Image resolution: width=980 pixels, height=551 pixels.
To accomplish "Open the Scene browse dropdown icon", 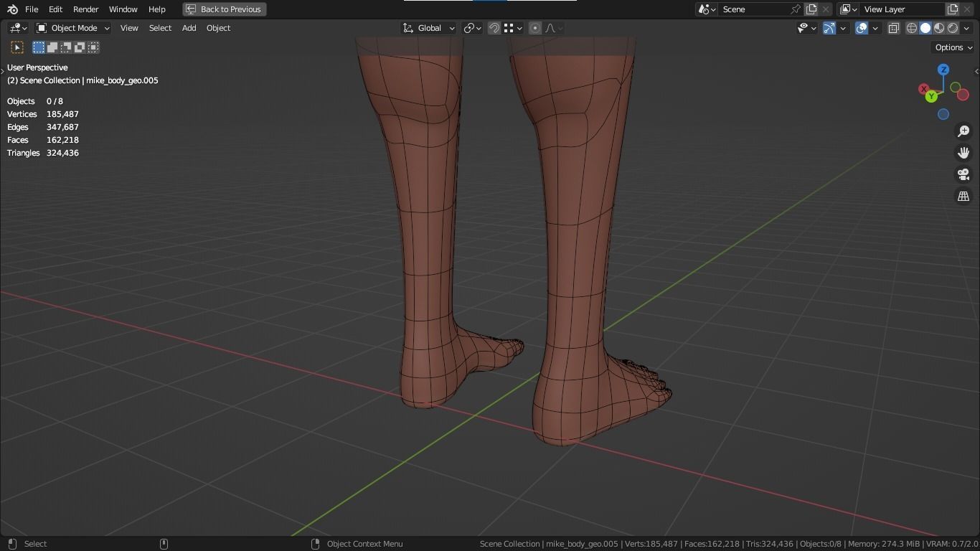I will (x=707, y=9).
